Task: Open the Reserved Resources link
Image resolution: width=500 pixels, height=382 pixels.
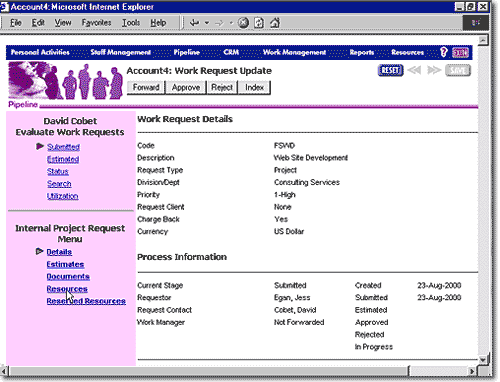Action: tap(86, 301)
